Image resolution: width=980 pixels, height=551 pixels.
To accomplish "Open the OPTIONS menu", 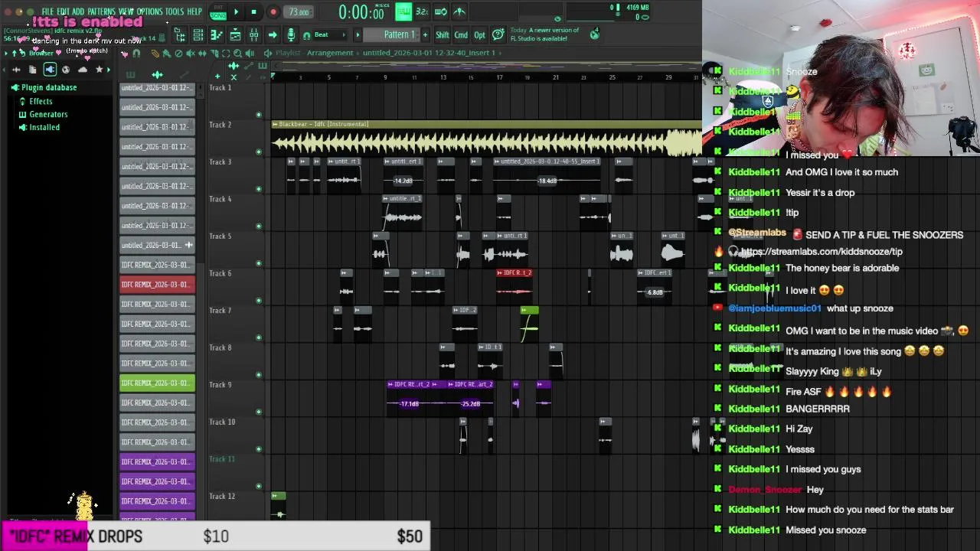I will point(150,11).
